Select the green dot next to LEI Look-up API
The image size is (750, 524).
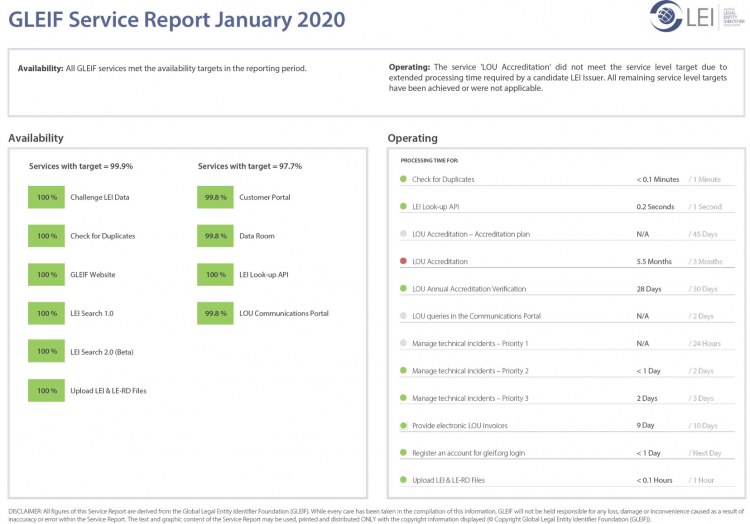click(x=403, y=207)
